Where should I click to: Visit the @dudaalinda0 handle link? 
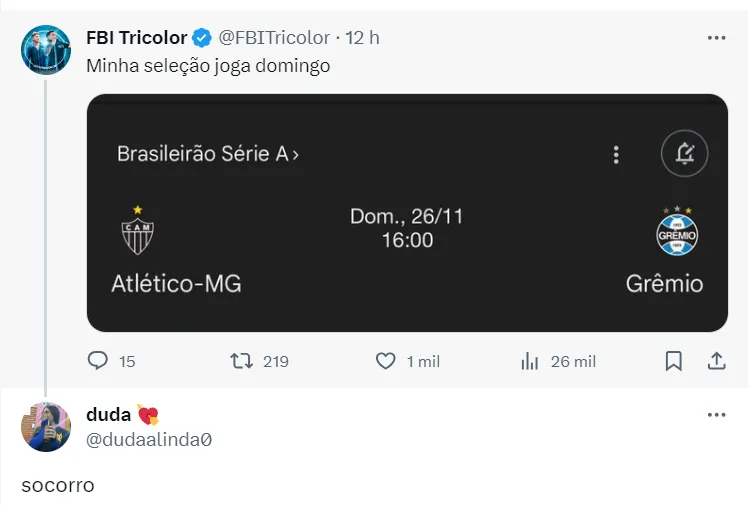[x=149, y=440]
